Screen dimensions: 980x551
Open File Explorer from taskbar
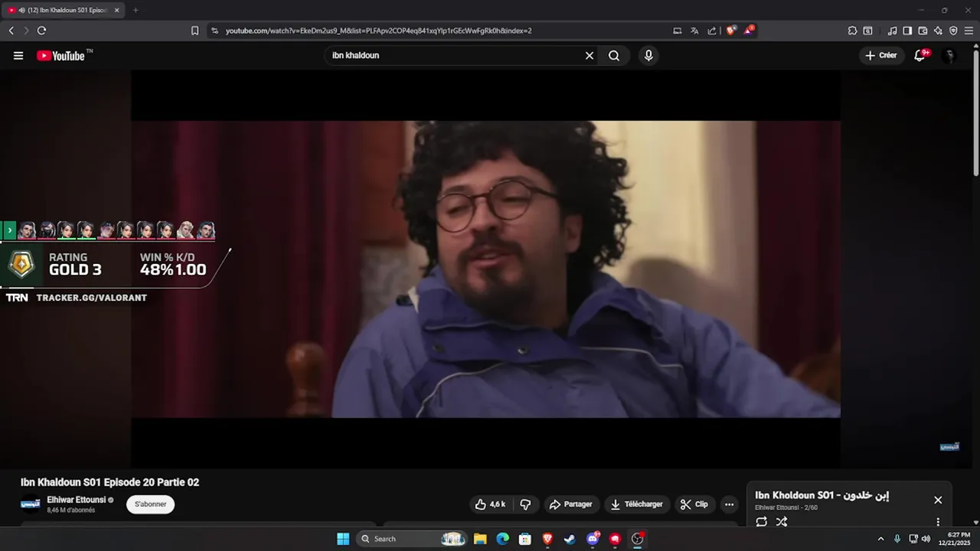click(480, 539)
